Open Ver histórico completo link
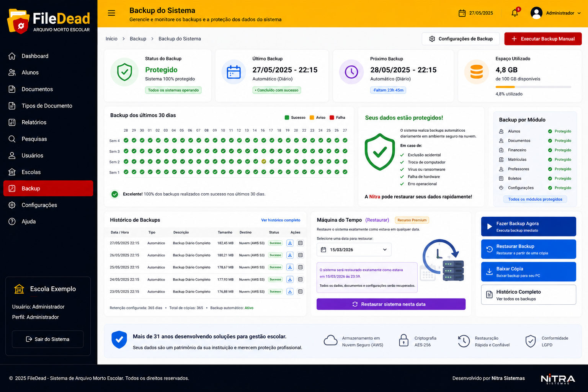 [x=281, y=220]
